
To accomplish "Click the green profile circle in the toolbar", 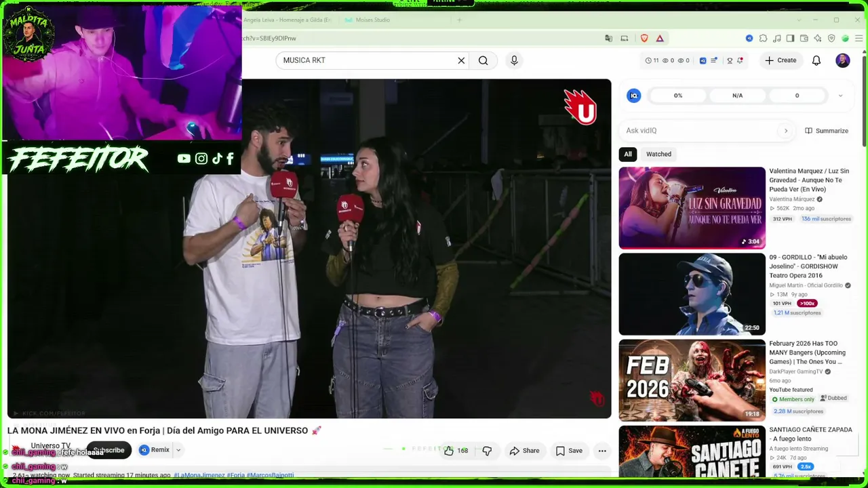I will coord(846,38).
